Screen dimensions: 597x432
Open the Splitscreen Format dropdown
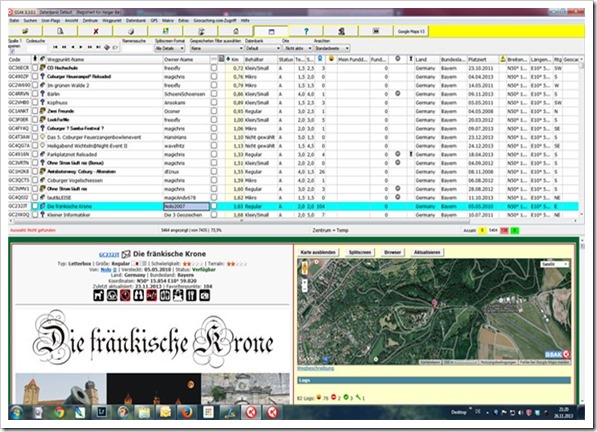[169, 48]
